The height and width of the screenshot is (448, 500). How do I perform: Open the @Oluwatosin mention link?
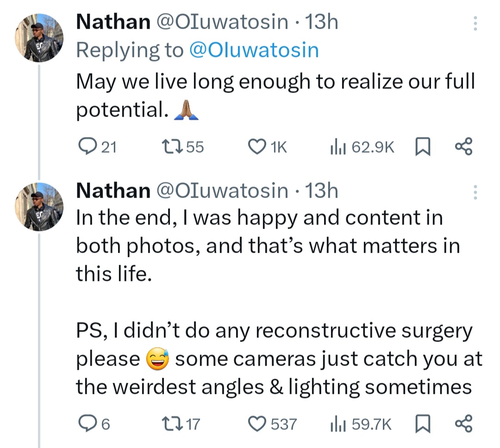(x=254, y=50)
